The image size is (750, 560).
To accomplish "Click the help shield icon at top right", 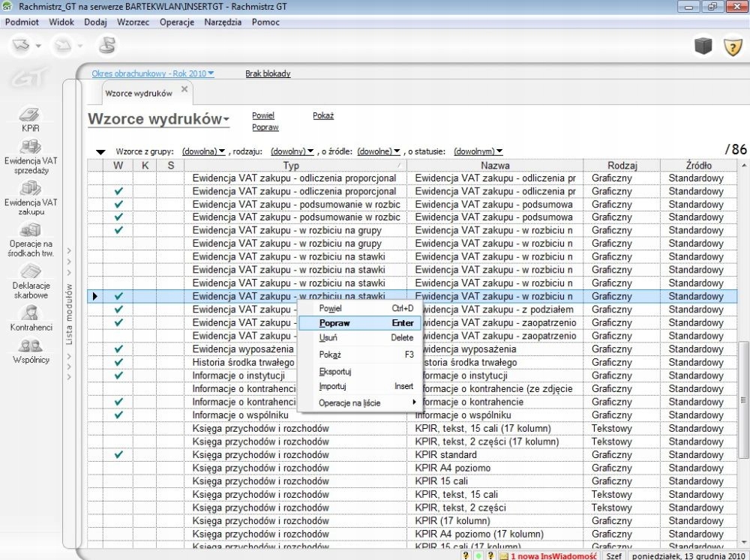I will pyautogui.click(x=731, y=46).
